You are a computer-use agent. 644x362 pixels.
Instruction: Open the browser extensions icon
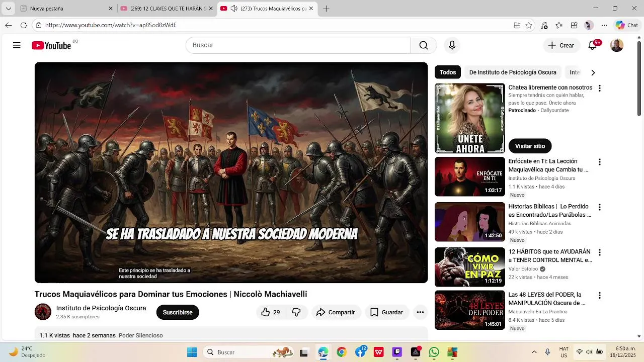574,25
